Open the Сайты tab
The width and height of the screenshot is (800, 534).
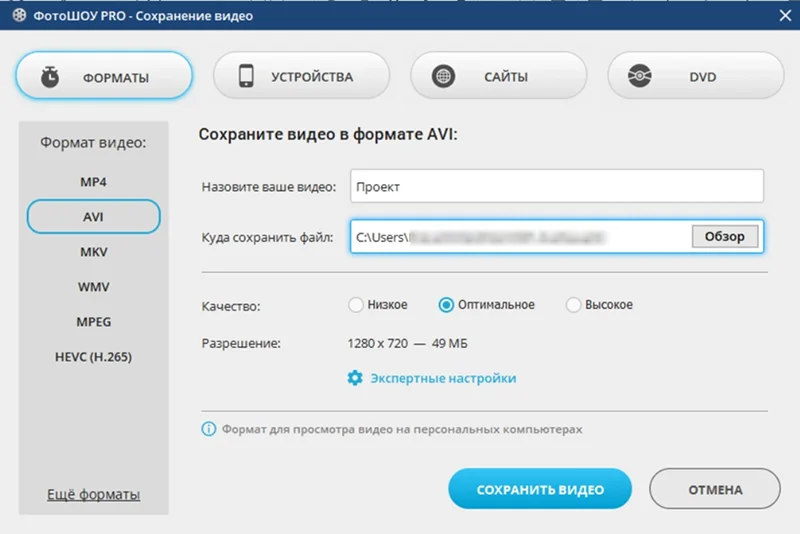click(497, 77)
